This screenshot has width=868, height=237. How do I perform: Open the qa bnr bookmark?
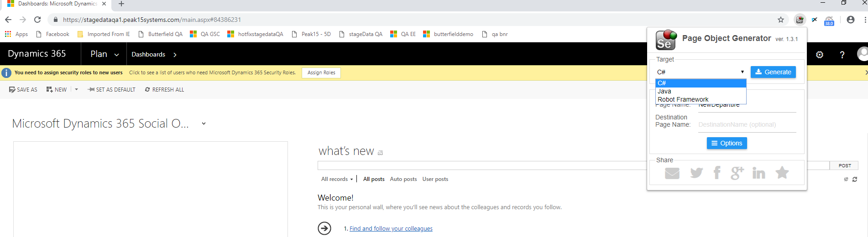click(495, 34)
